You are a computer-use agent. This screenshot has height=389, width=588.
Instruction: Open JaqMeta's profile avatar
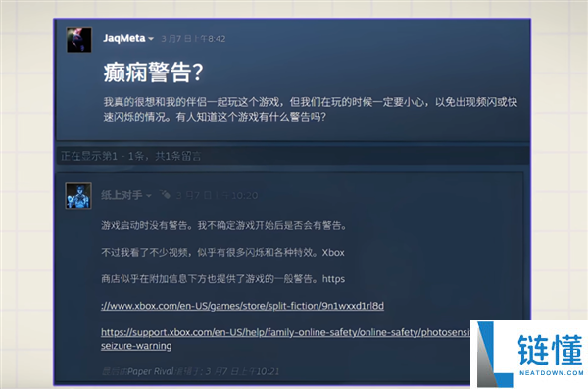click(x=78, y=40)
